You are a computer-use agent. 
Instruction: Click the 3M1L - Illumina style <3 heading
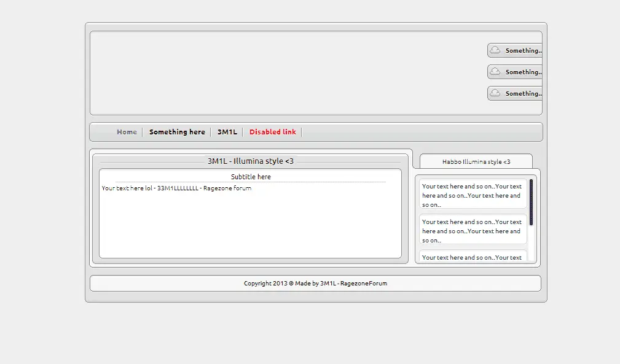[250, 161]
